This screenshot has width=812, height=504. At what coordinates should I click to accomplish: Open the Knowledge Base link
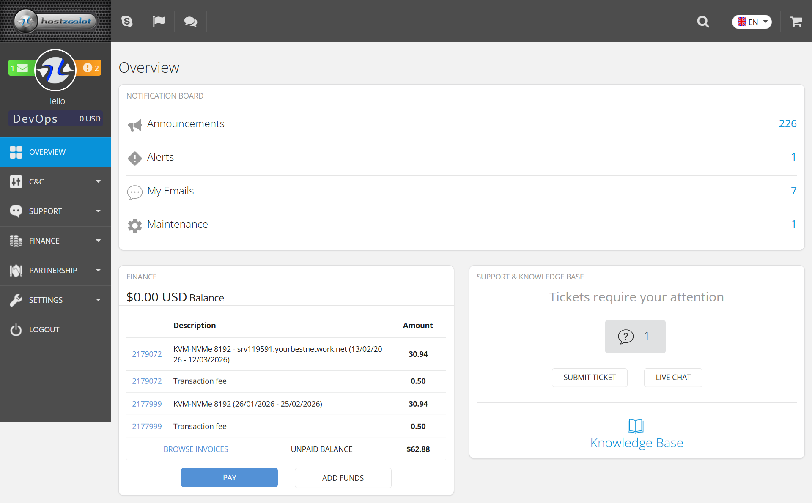[x=636, y=443]
